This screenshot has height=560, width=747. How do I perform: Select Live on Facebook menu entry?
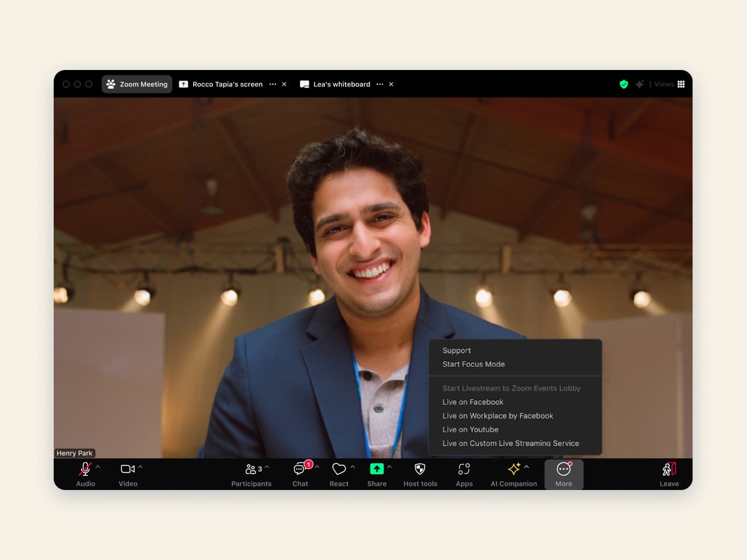pos(473,402)
